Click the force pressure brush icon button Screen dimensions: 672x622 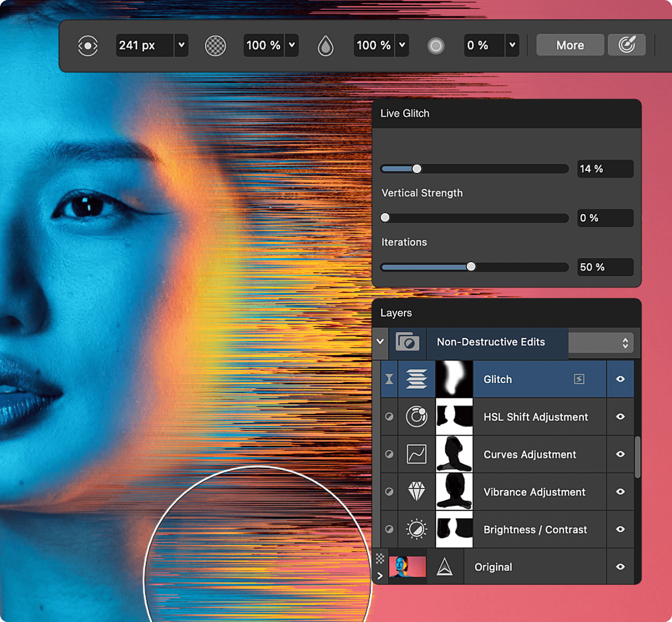coord(627,45)
